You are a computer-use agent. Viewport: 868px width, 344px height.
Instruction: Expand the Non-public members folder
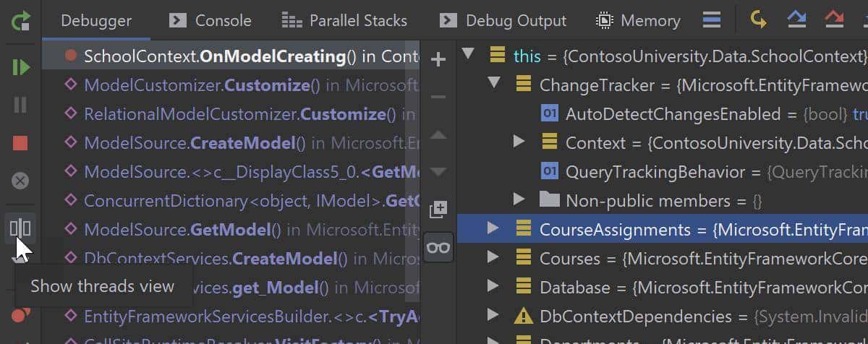click(519, 199)
